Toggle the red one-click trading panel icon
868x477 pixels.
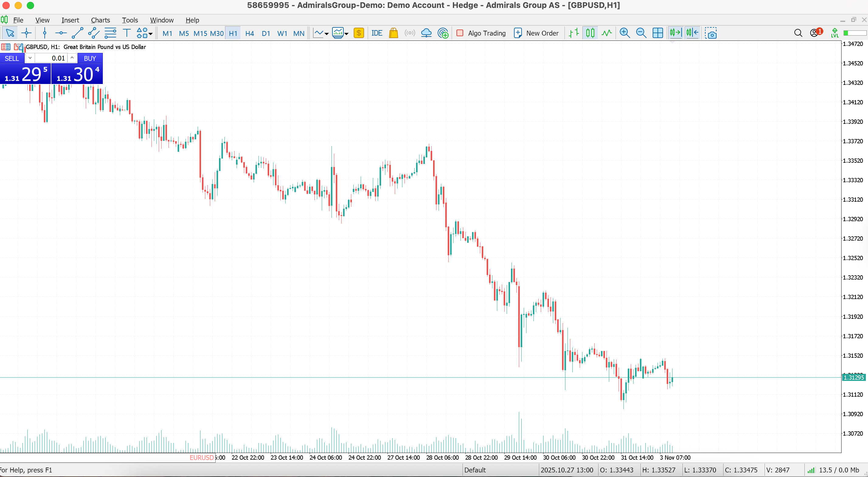pos(6,47)
